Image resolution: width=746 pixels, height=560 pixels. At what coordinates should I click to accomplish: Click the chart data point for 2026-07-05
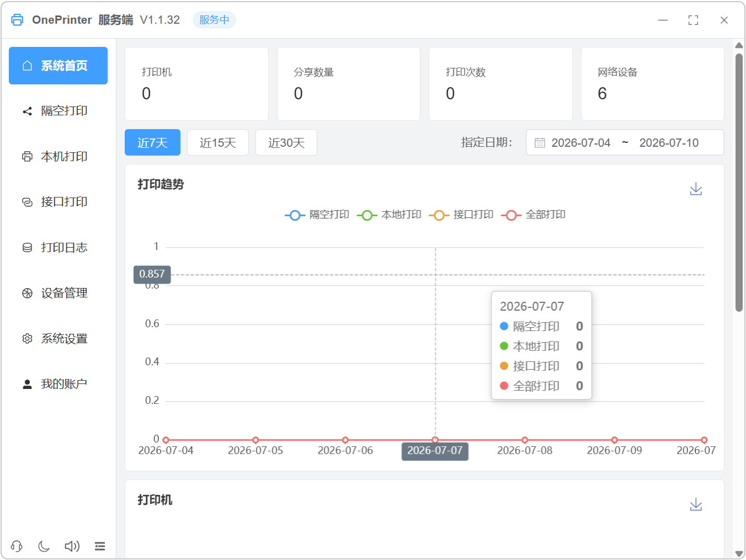[x=255, y=440]
